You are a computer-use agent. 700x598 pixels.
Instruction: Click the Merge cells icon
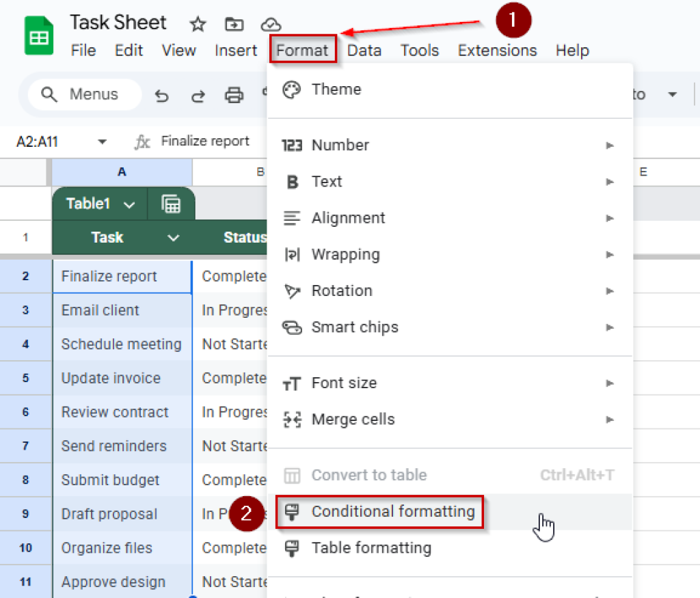[292, 419]
